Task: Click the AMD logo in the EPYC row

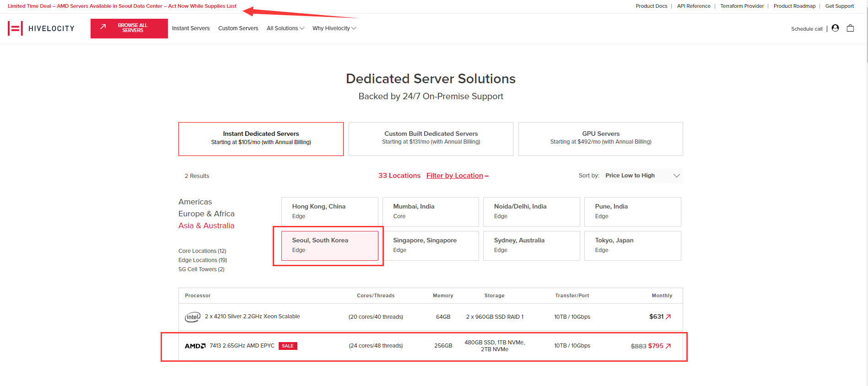Action: 195,346
